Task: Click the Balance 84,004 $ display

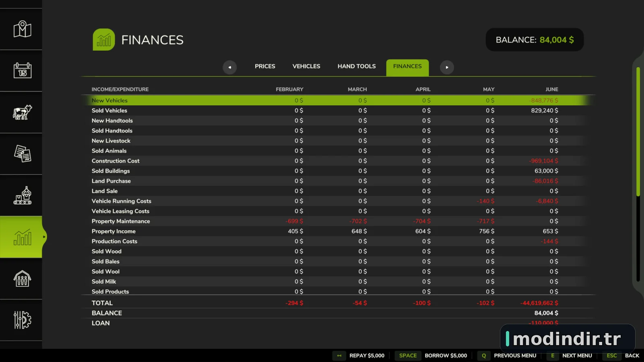Action: tap(535, 40)
